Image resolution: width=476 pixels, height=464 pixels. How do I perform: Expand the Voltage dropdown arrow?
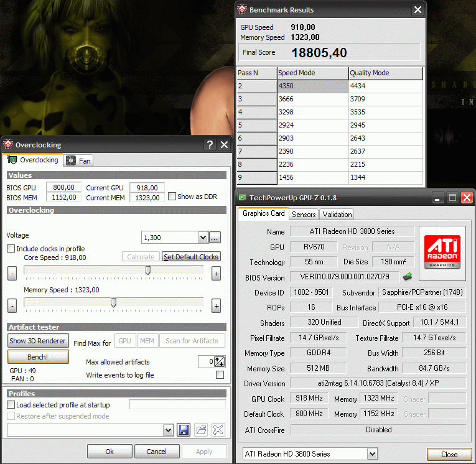[x=203, y=238]
